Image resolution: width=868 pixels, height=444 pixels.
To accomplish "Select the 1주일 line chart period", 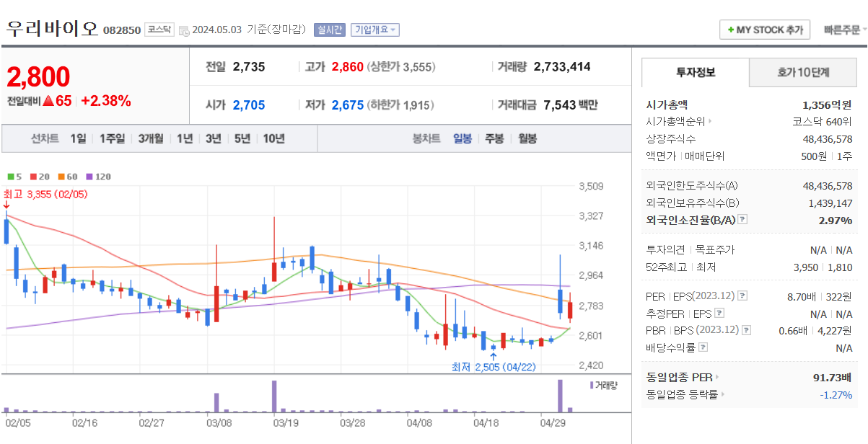I will [112, 139].
